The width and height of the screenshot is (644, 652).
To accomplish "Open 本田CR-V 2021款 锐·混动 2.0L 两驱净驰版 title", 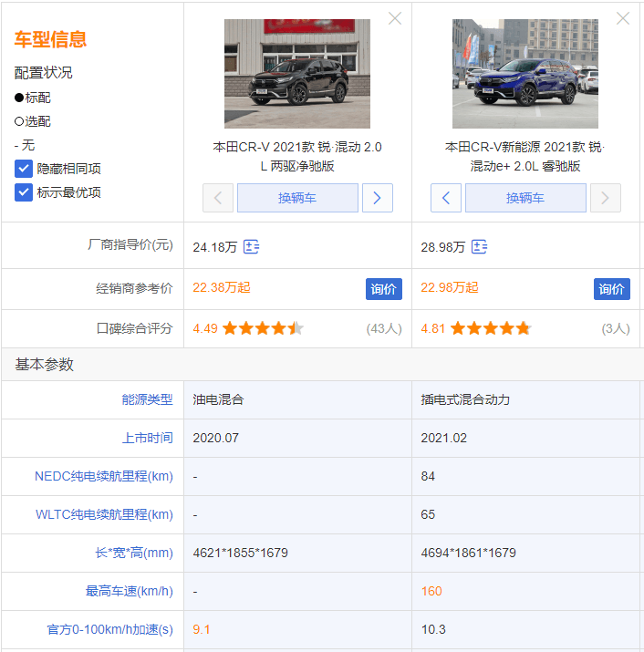I will point(297,156).
